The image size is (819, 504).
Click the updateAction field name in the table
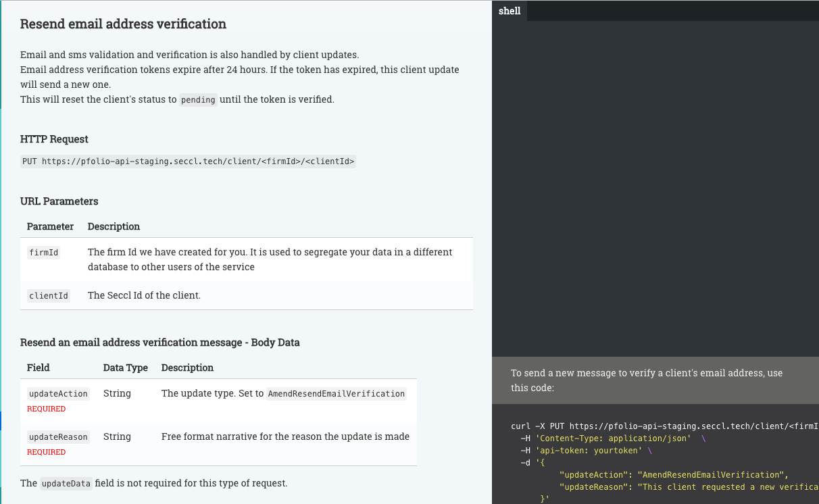coord(57,393)
